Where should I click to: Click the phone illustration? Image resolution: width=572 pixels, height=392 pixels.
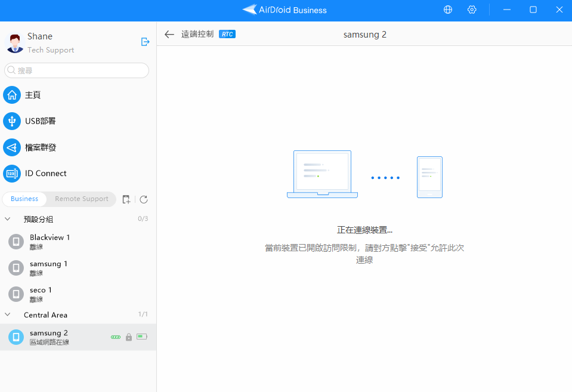click(x=429, y=177)
